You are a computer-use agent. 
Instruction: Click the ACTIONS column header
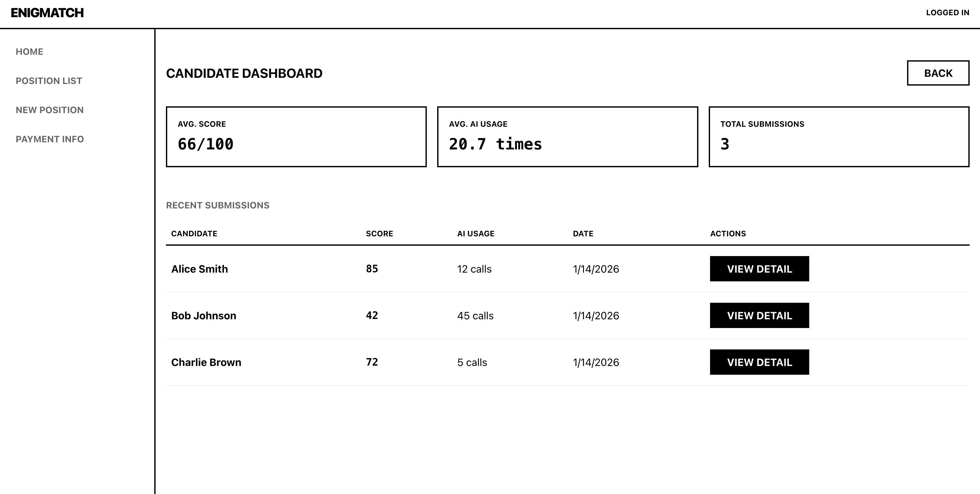coord(728,233)
